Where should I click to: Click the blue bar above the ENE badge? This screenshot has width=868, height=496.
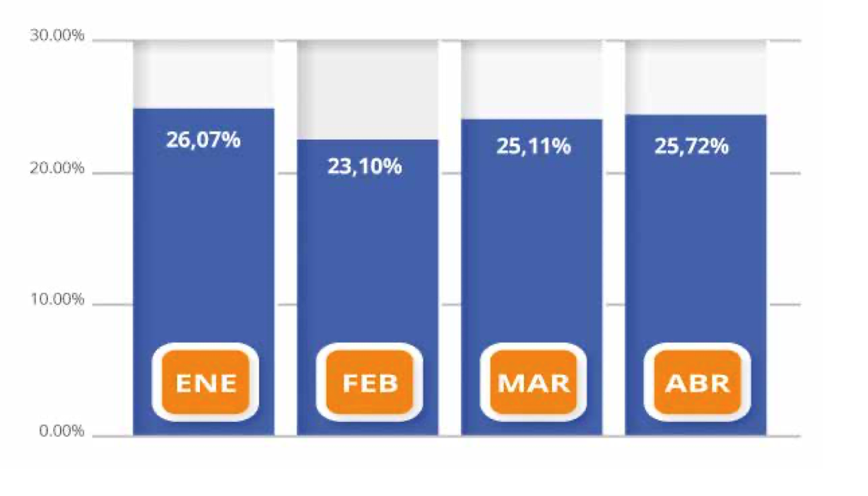(x=204, y=247)
